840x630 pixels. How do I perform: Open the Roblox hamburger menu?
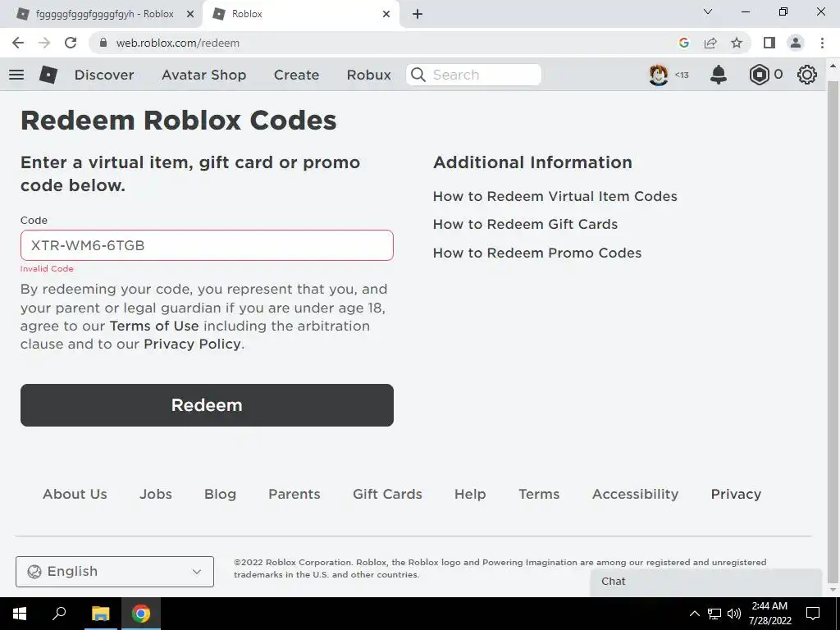[x=16, y=75]
